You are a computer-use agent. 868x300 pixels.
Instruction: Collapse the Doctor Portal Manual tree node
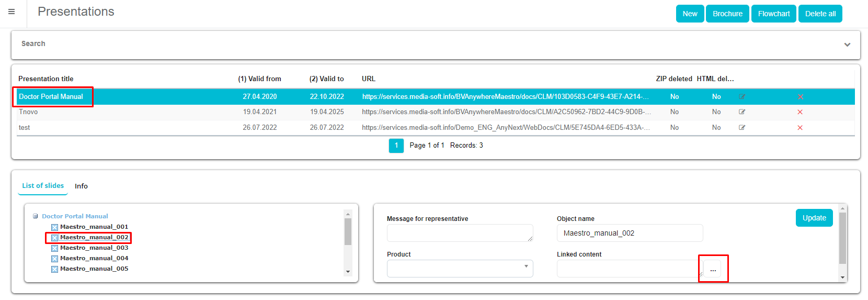[36, 216]
